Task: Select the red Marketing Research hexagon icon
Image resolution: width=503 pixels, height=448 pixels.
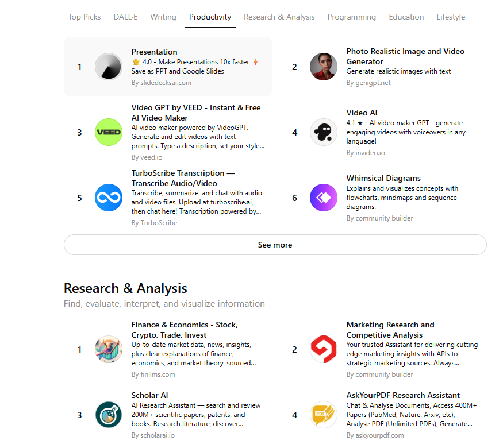Action: click(x=323, y=349)
